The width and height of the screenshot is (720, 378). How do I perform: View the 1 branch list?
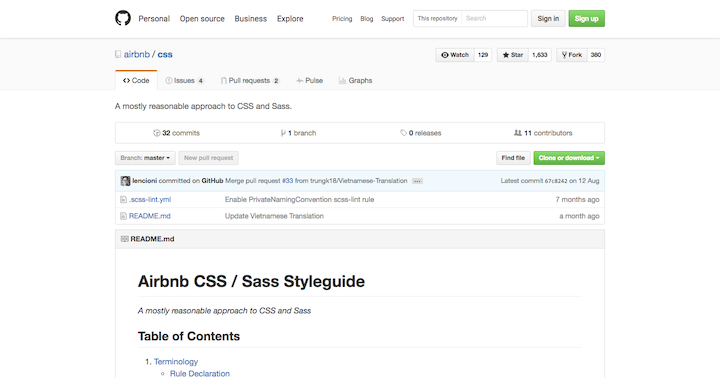[x=298, y=133]
